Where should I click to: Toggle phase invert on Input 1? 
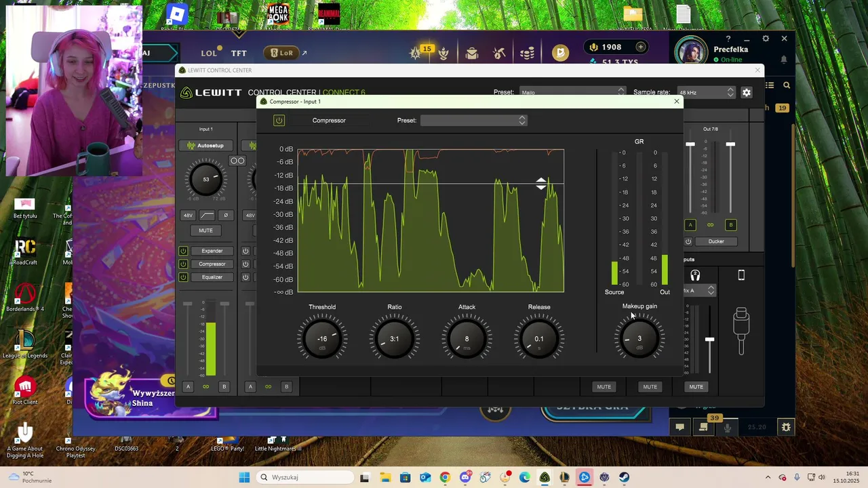pos(225,216)
